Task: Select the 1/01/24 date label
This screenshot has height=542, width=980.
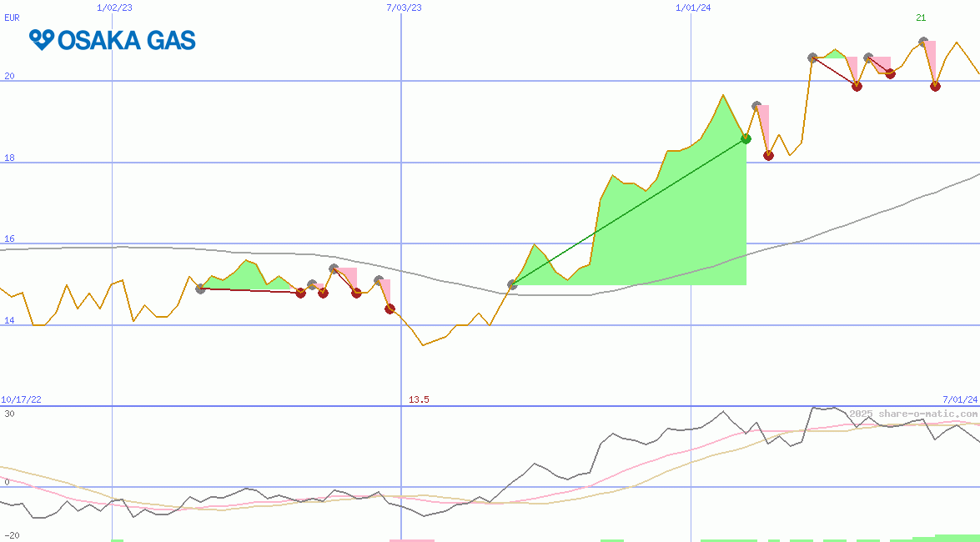Action: click(693, 8)
